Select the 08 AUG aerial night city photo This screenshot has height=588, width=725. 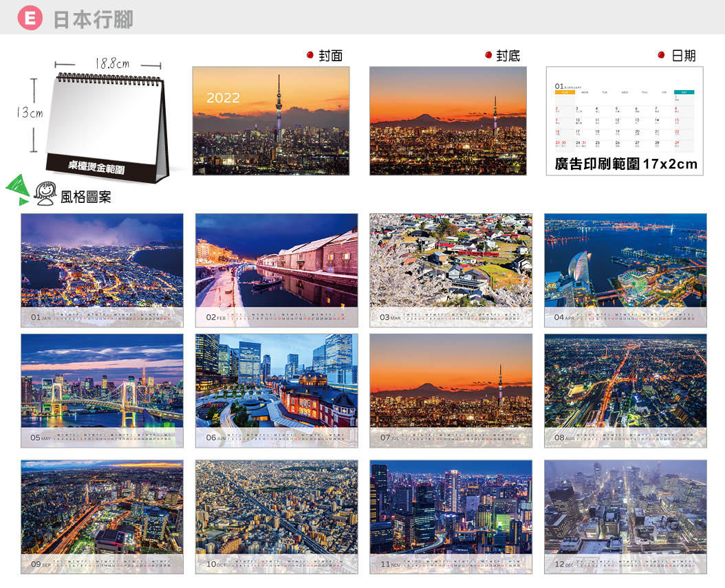[625, 382]
